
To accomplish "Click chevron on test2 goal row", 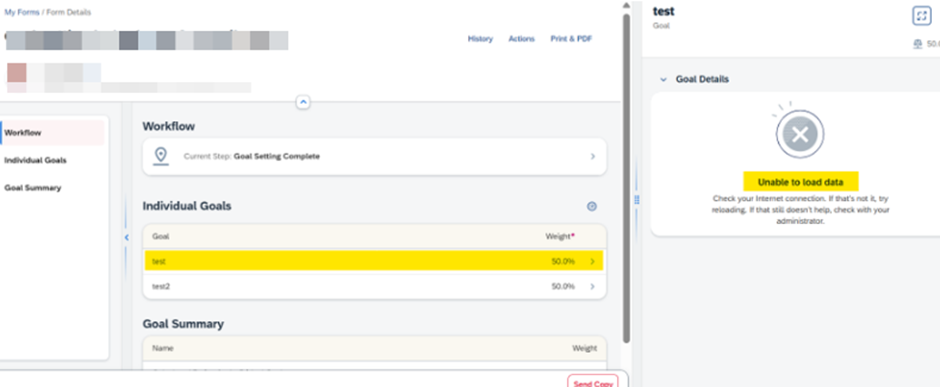I will point(592,286).
